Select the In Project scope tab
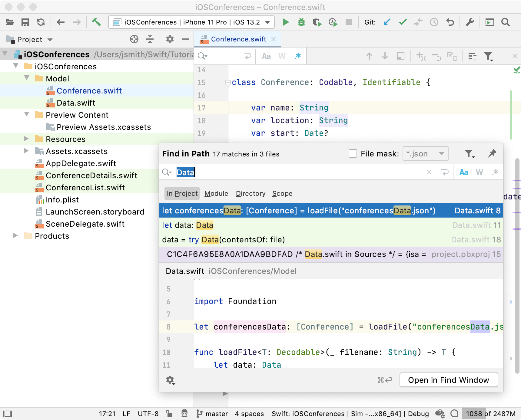The width and height of the screenshot is (521, 420). pyautogui.click(x=182, y=193)
